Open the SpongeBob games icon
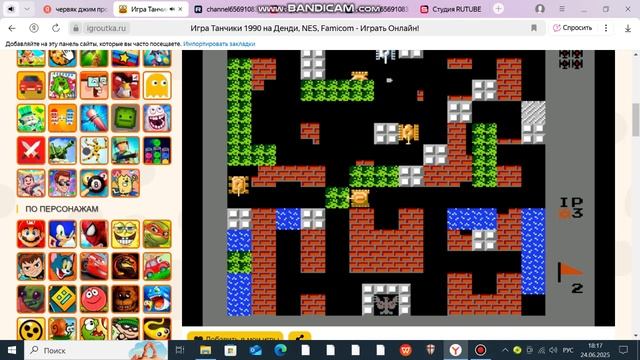 125,234
